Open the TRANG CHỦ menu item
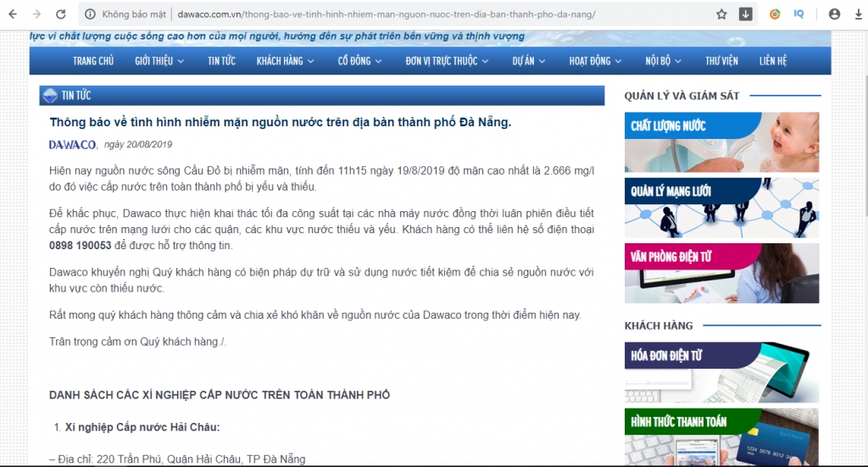 point(93,61)
